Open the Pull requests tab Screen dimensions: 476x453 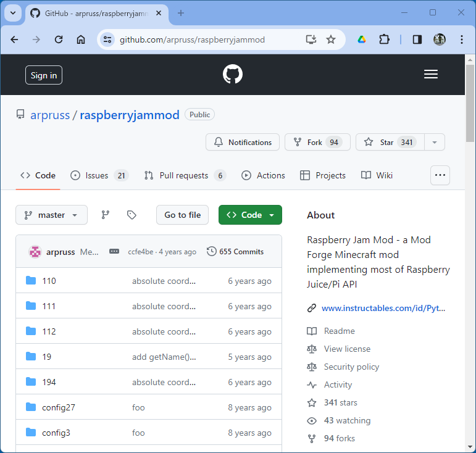tap(185, 175)
